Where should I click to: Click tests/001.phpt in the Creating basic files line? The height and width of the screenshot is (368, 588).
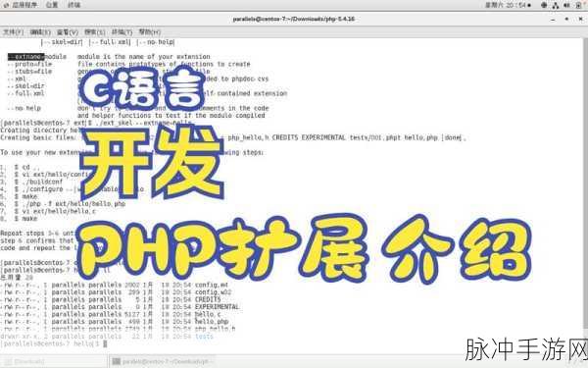coord(375,137)
